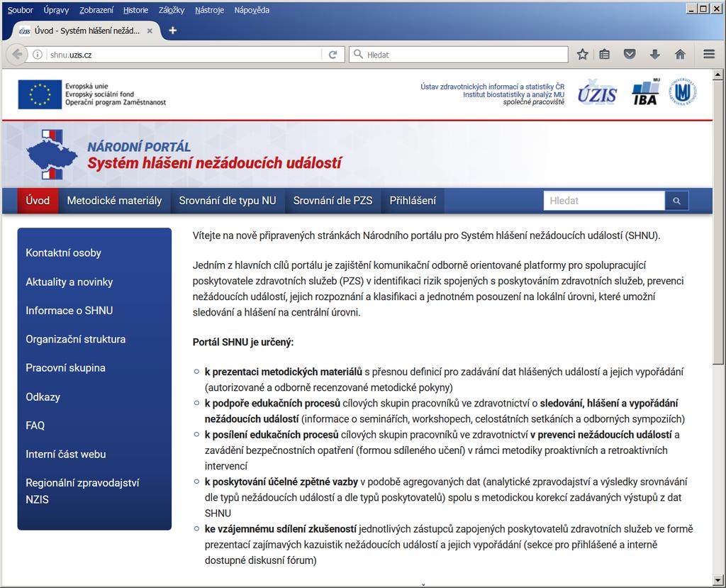Open Pracovní skupina sidebar link
The height and width of the screenshot is (588, 726).
click(66, 368)
